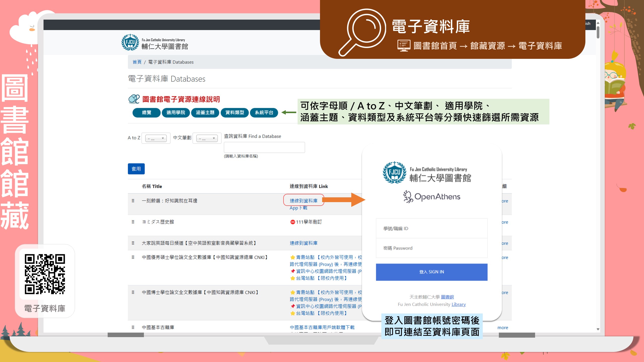Click 資訊中心校園網路代理伺服器 link in 中國博士學位論文 row

pos(329,306)
